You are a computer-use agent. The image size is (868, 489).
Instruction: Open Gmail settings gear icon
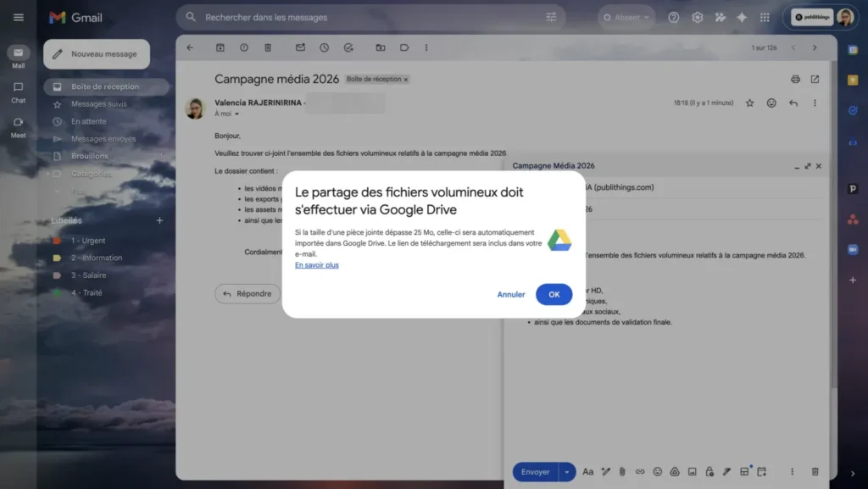tap(697, 17)
